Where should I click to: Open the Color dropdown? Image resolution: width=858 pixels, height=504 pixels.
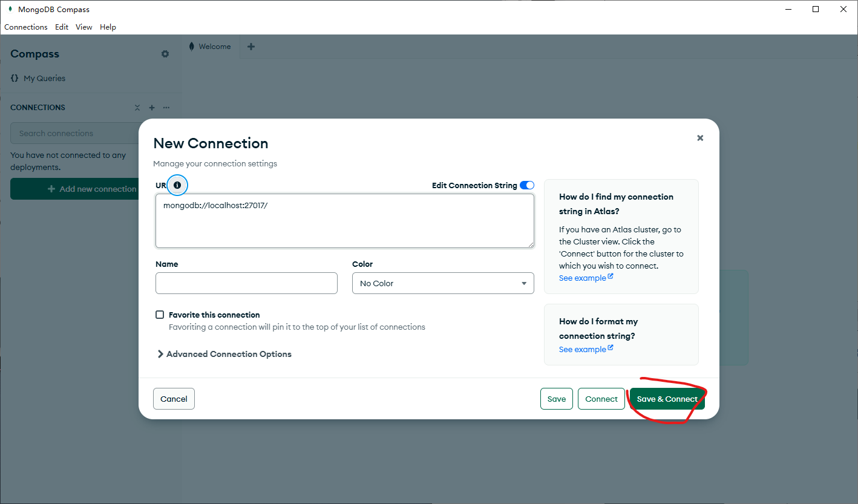point(443,283)
